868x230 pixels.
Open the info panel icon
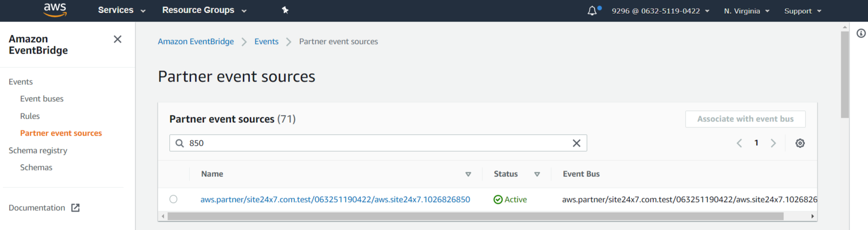(x=861, y=33)
